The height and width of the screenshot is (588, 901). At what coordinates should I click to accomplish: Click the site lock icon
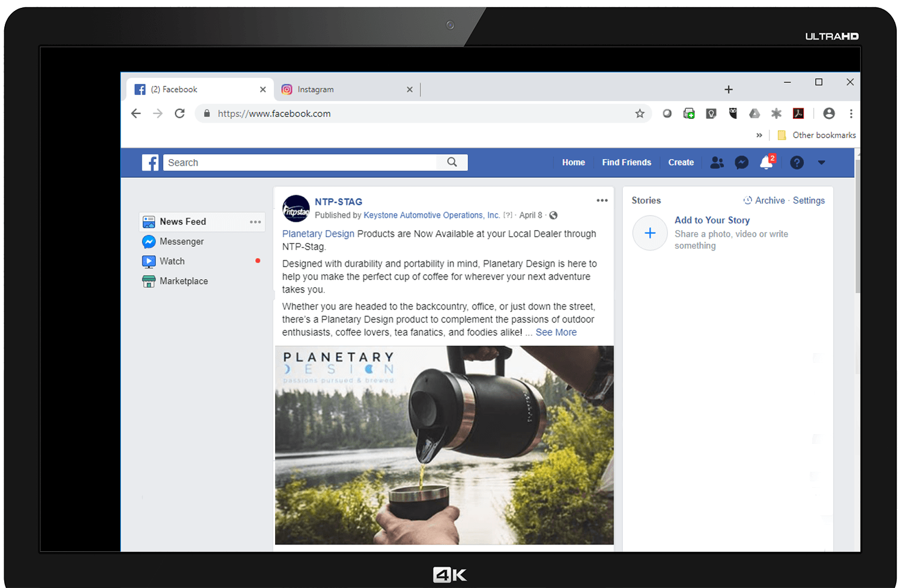click(207, 113)
